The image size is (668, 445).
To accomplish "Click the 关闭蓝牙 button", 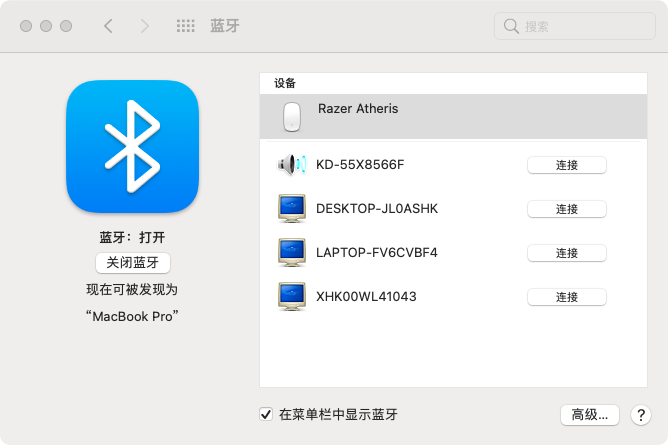I will pyautogui.click(x=132, y=263).
